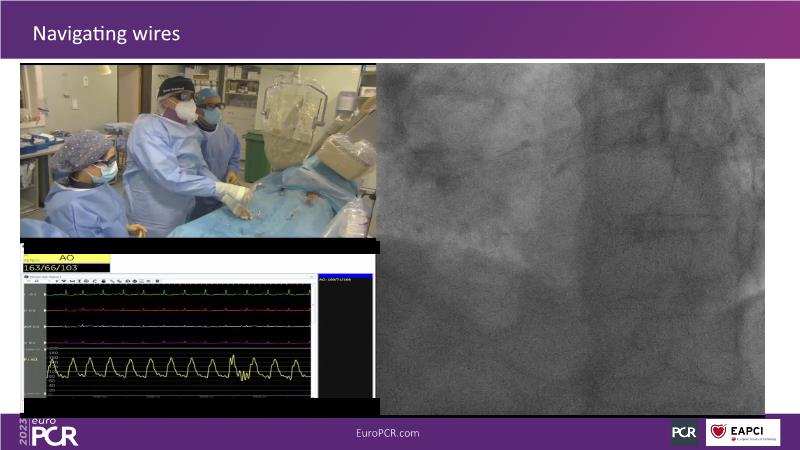
Task: Click the EAPCI heart logo
Action: (x=743, y=432)
